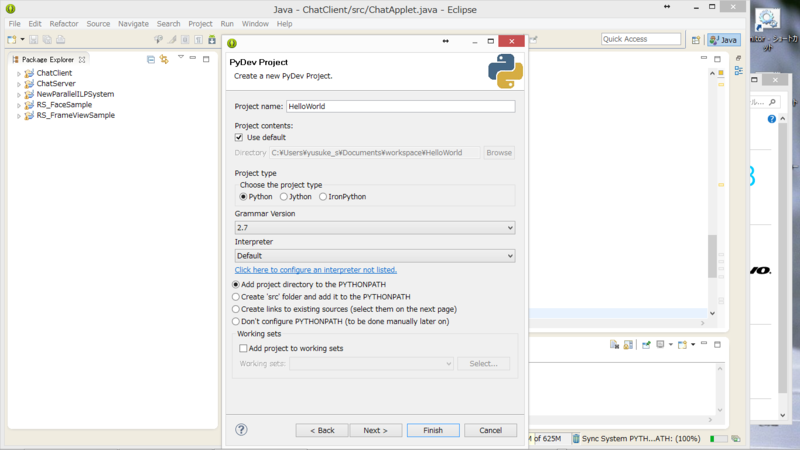Collapse all in Package Explorer
Viewport: 800px width, 450px height.
(151, 59)
